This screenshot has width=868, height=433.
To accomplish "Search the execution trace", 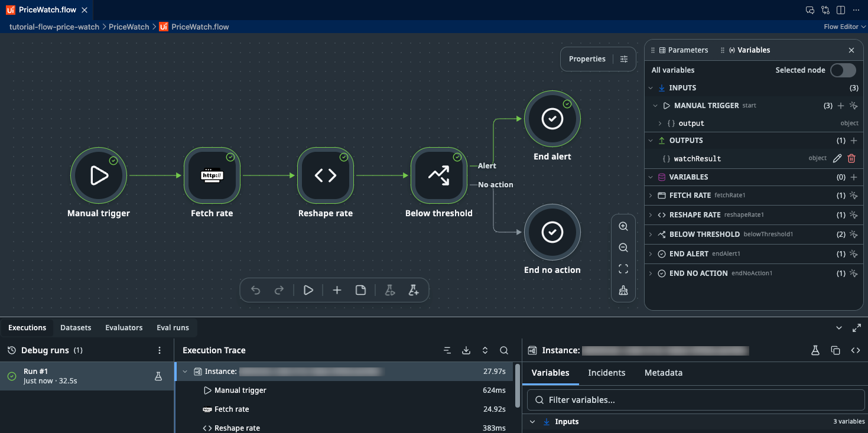I will coord(504,350).
